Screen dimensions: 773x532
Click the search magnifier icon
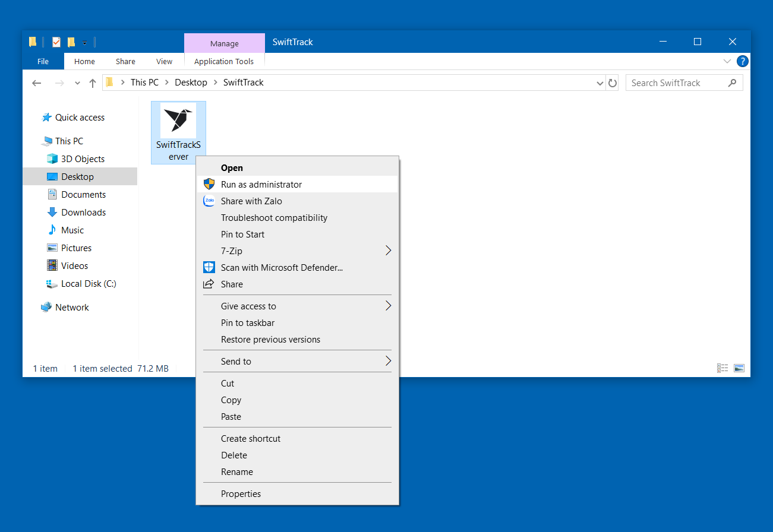point(732,83)
